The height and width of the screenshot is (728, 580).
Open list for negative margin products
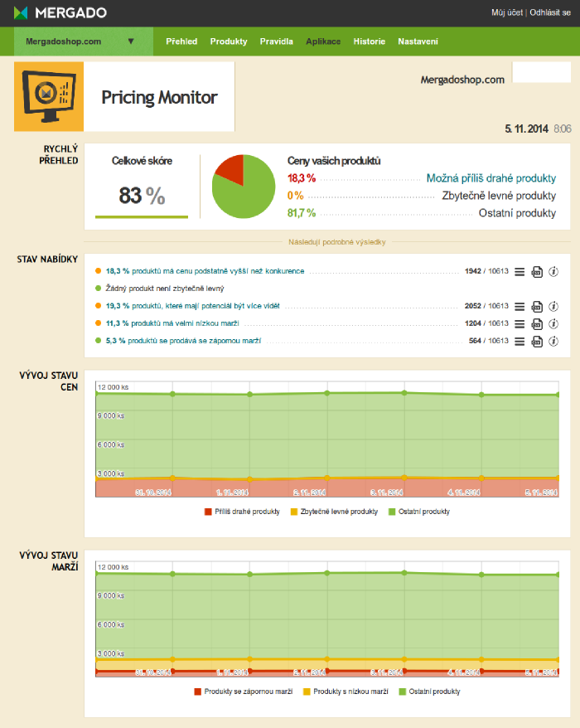click(x=520, y=342)
